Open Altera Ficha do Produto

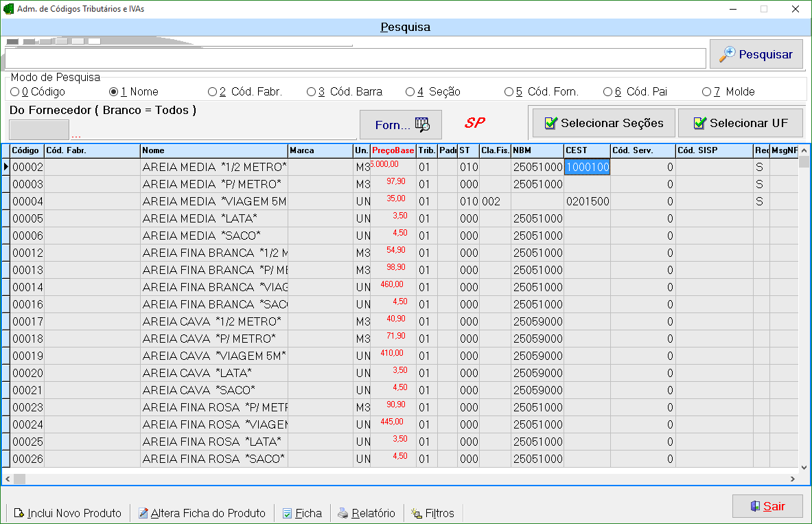[x=202, y=513]
